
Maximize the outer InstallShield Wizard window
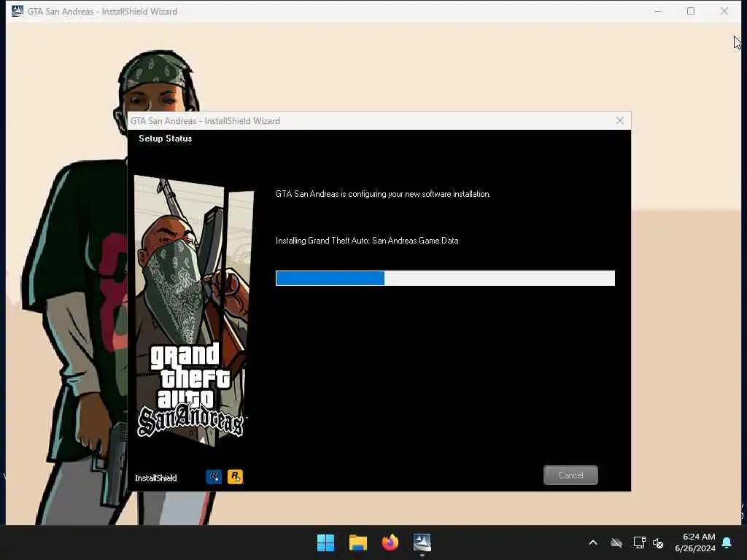691,11
